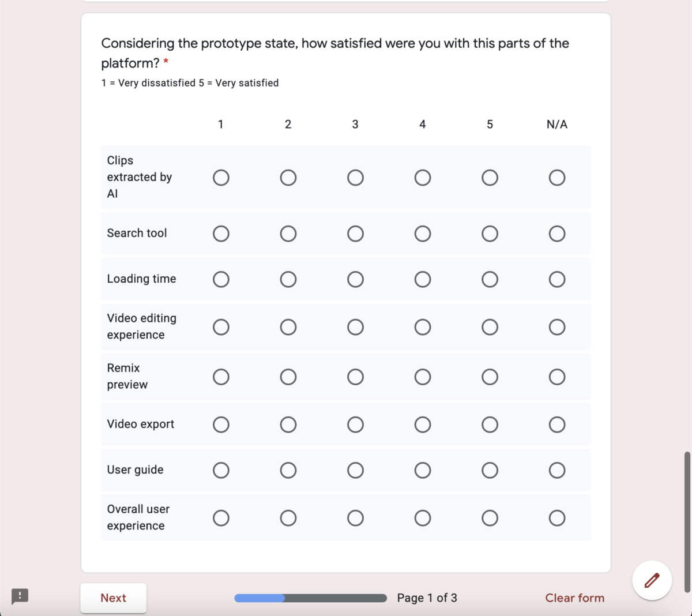Select 3 for Remix preview
The image size is (692, 616).
point(355,377)
